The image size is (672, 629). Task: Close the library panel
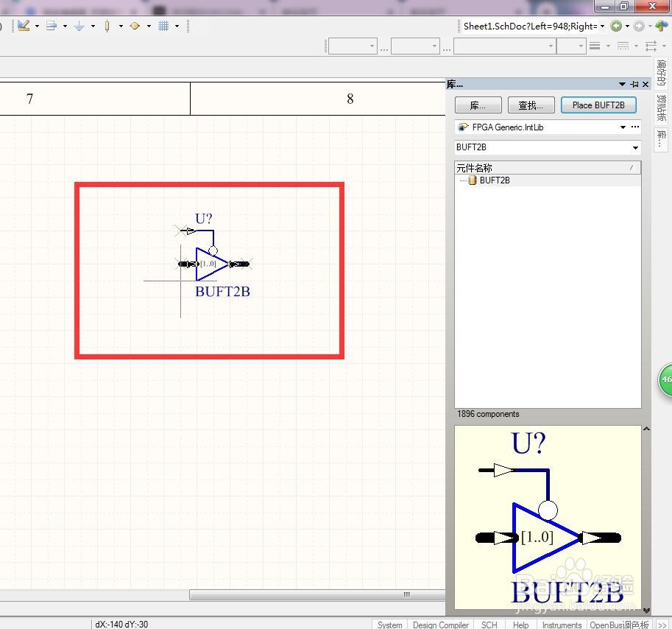pos(646,85)
